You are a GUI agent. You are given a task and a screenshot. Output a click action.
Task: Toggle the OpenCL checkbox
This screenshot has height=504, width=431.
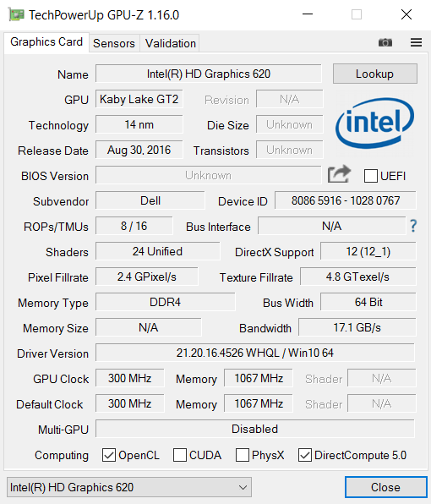pos(109,455)
